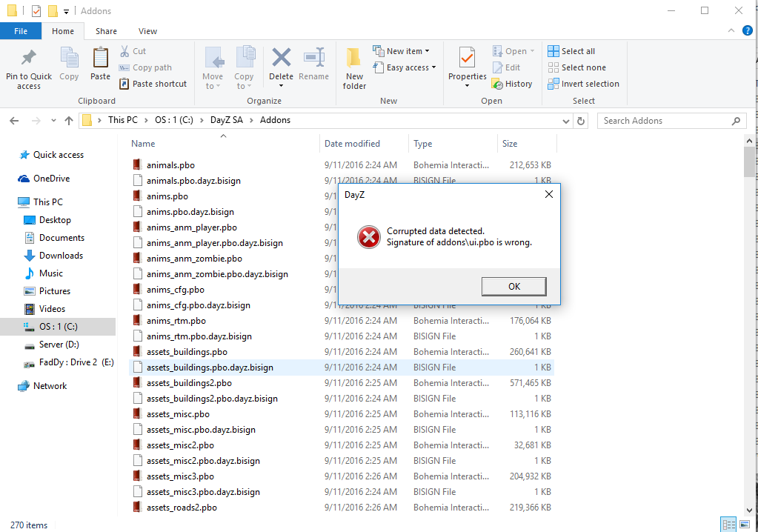The image size is (758, 532).
Task: Select the animals.pbo file
Action: pyautogui.click(x=170, y=165)
